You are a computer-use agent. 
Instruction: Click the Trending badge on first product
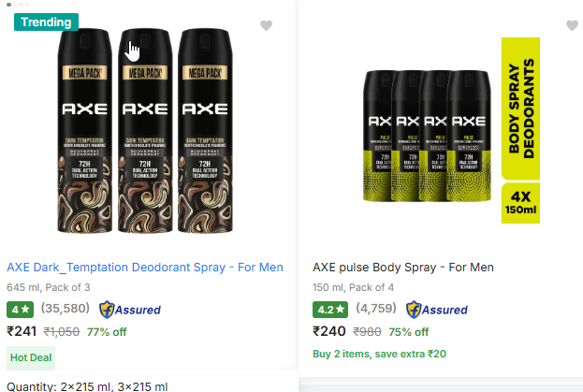click(x=46, y=22)
